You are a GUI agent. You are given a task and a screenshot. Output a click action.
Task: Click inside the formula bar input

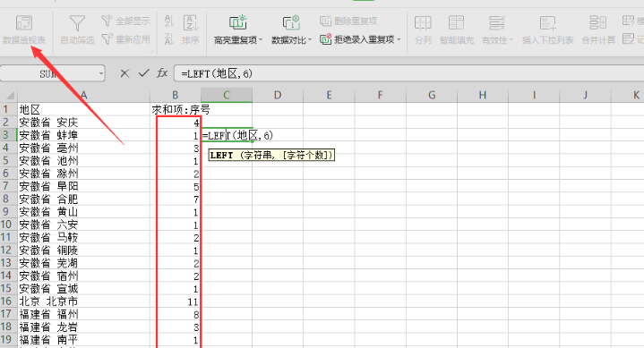(x=408, y=74)
